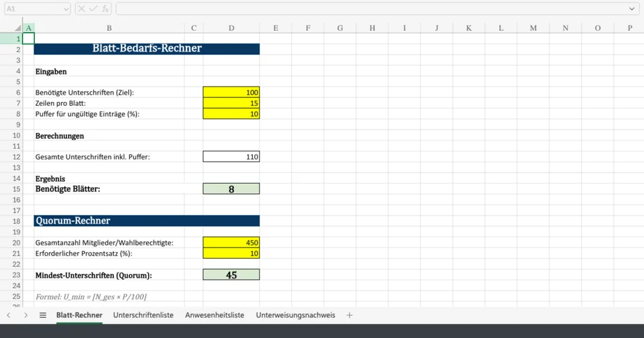Open the Unterschriftenliste sheet tab

coord(144,315)
